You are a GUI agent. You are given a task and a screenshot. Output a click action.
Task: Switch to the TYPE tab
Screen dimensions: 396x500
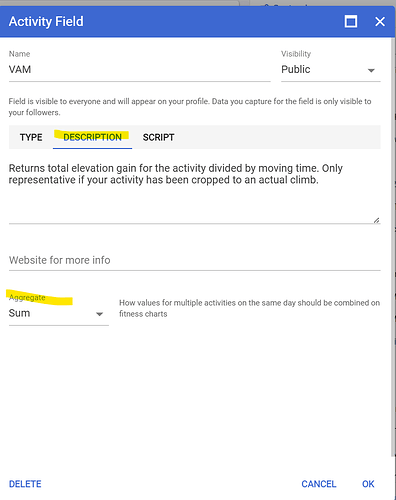[x=31, y=137]
